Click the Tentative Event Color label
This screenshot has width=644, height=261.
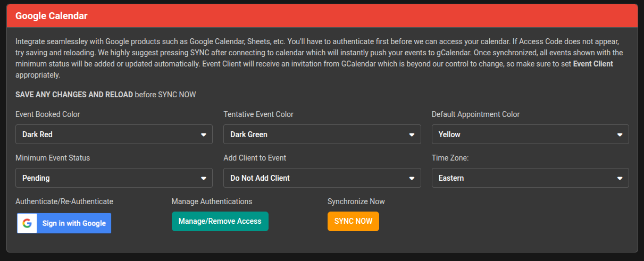pos(258,114)
